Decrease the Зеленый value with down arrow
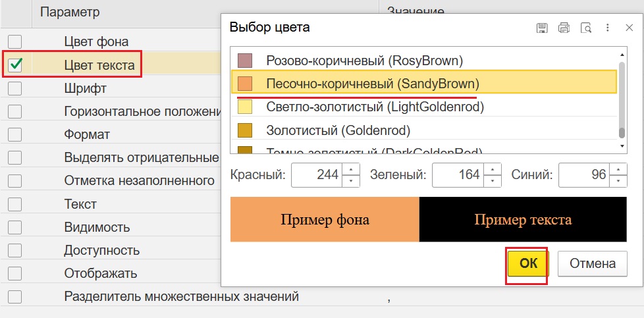 492,181
